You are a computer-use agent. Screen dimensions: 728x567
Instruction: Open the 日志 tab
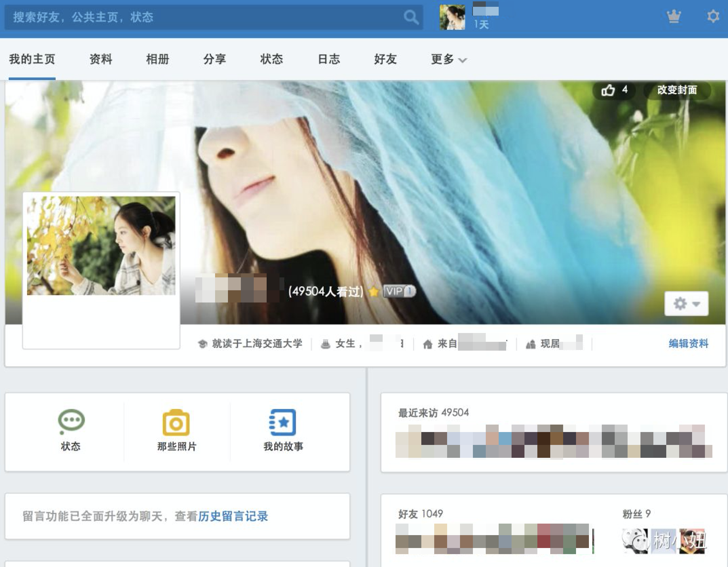[x=328, y=59]
